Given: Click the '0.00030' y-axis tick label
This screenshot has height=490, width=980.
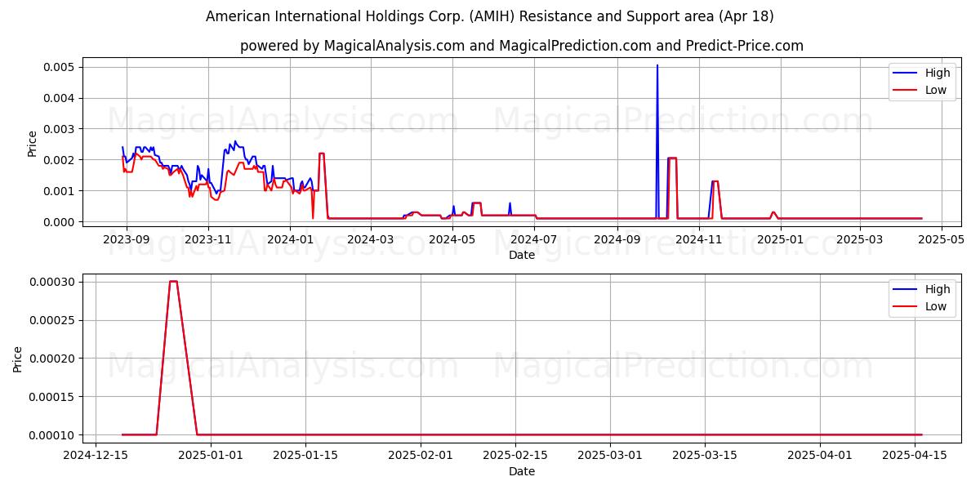Looking at the screenshot, I should pos(53,282).
